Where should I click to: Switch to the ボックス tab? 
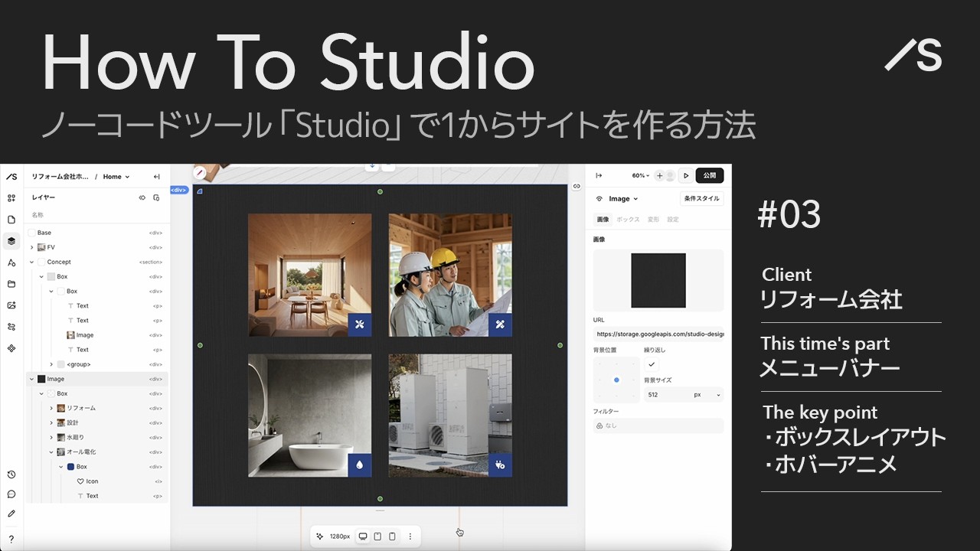pyautogui.click(x=628, y=220)
